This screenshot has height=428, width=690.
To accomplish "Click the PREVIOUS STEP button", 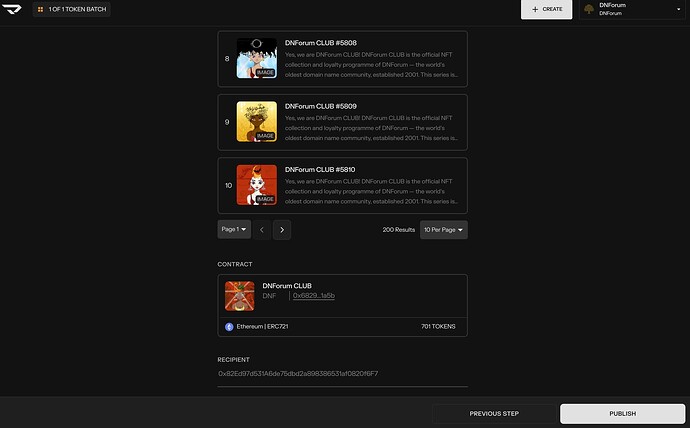I will (x=494, y=414).
